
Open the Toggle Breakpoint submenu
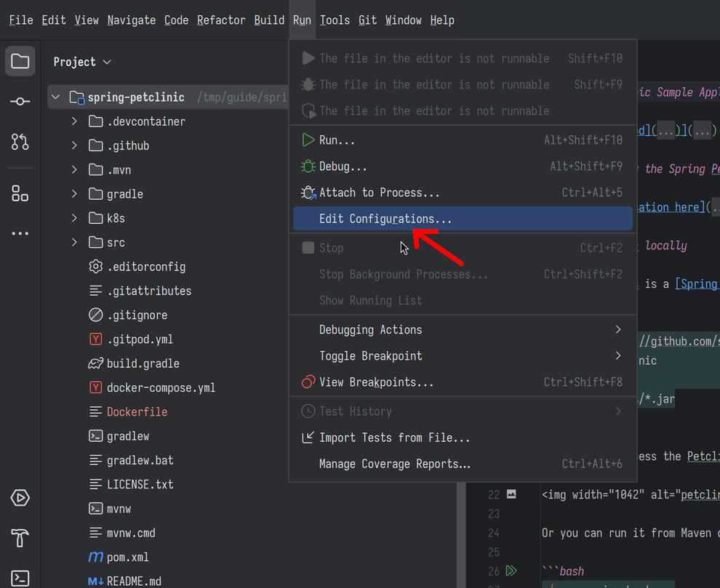click(x=463, y=355)
